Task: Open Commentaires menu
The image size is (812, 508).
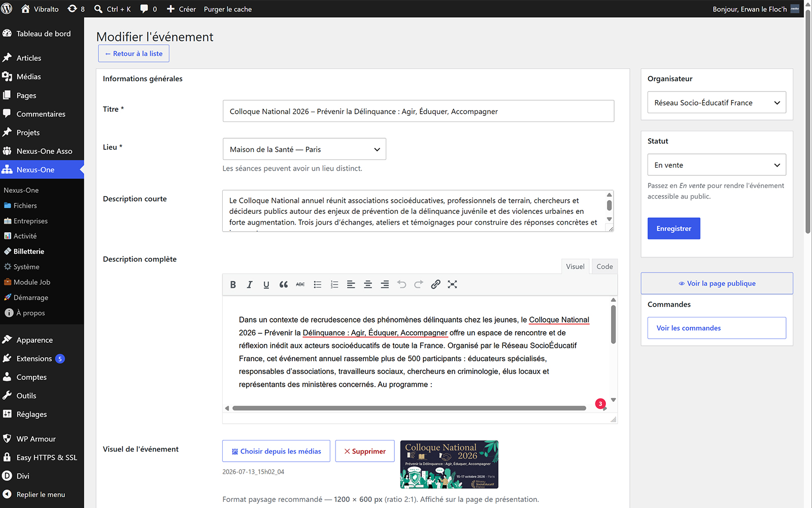Action: click(x=42, y=114)
